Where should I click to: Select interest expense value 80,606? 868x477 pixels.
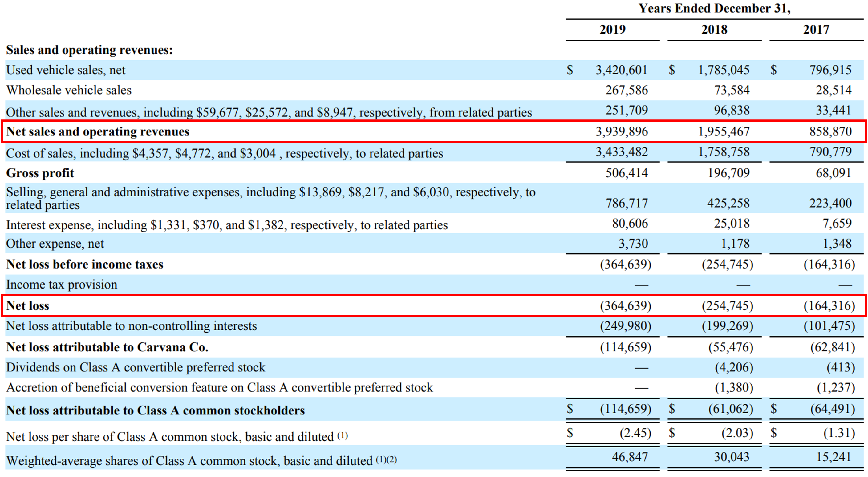(630, 224)
